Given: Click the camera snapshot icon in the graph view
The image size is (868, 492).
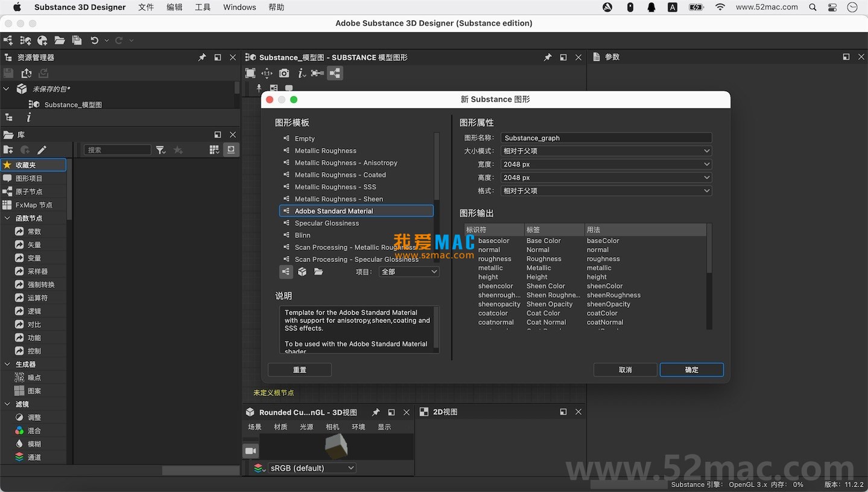Looking at the screenshot, I should pyautogui.click(x=284, y=73).
